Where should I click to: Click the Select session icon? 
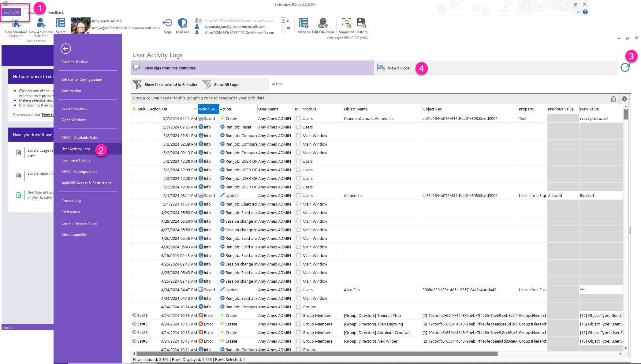[x=61, y=24]
